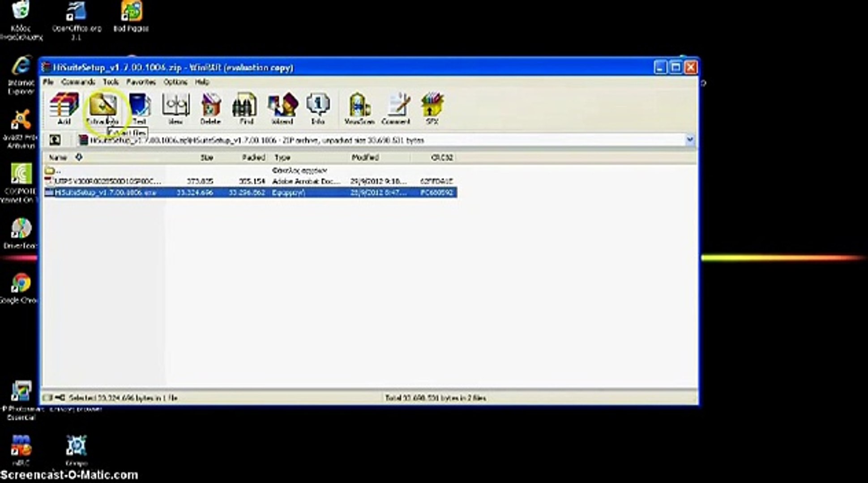Click the Extract To toolbar icon
Viewport: 868px width, 483px height.
tap(103, 108)
